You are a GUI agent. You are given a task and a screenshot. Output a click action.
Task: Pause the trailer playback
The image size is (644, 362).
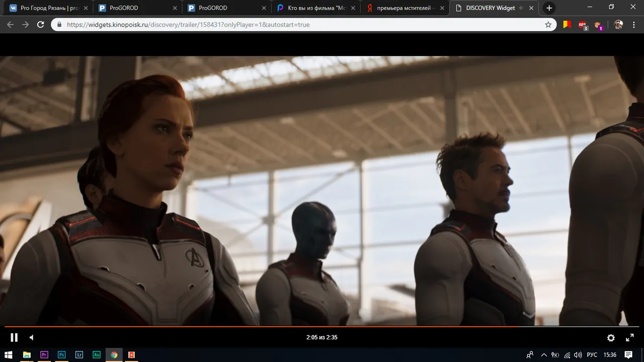(14, 337)
